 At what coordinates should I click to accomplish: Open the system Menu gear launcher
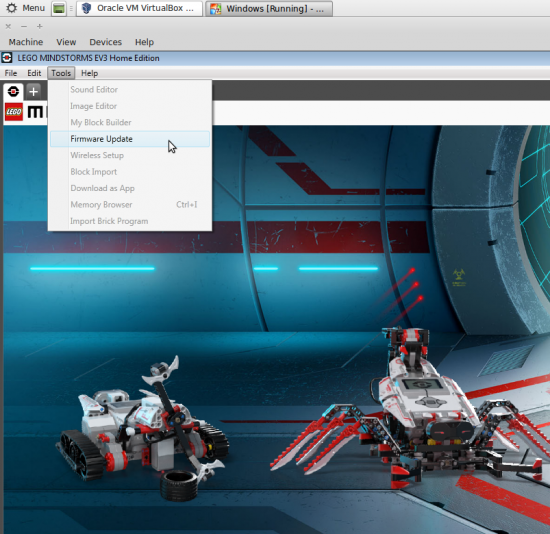(x=26, y=8)
